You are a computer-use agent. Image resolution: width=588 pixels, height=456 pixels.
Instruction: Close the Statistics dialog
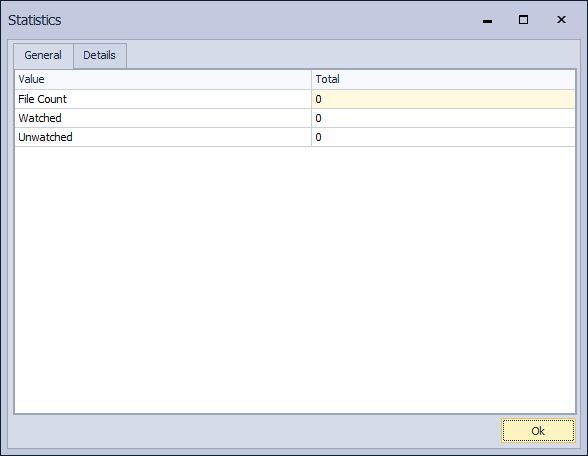click(x=561, y=20)
